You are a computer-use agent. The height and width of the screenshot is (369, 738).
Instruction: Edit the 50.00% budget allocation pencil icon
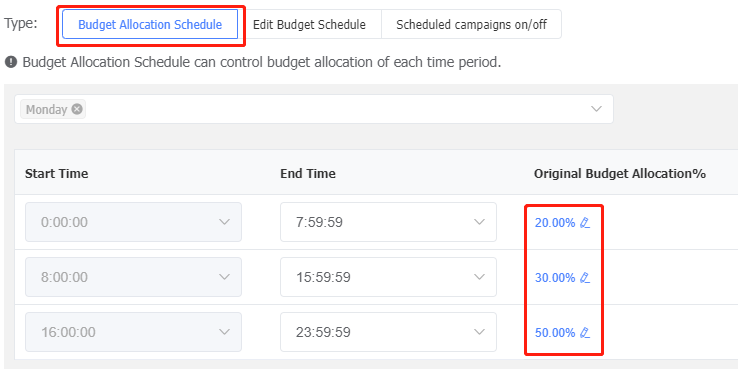[x=585, y=333]
